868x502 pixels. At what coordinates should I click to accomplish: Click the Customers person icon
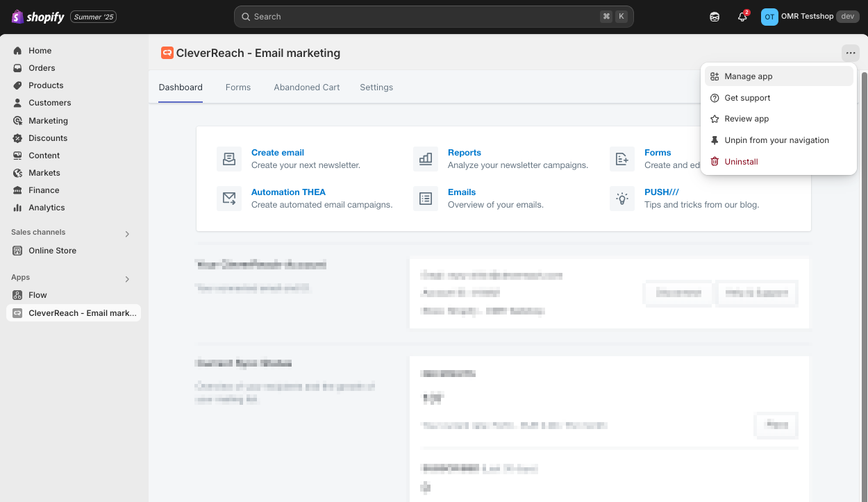(17, 103)
